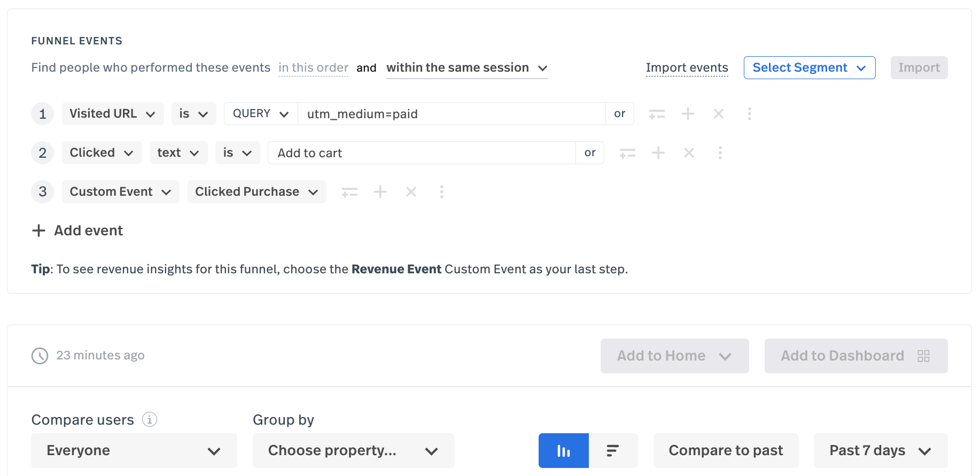Click Add event to add a step
The width and height of the screenshot is (980, 476).
[x=78, y=231]
